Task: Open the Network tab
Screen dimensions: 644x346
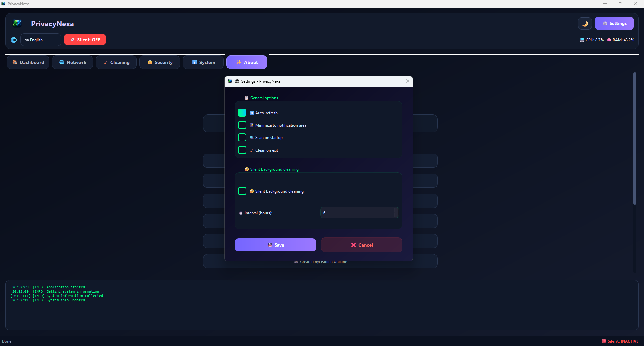Action: click(x=72, y=62)
